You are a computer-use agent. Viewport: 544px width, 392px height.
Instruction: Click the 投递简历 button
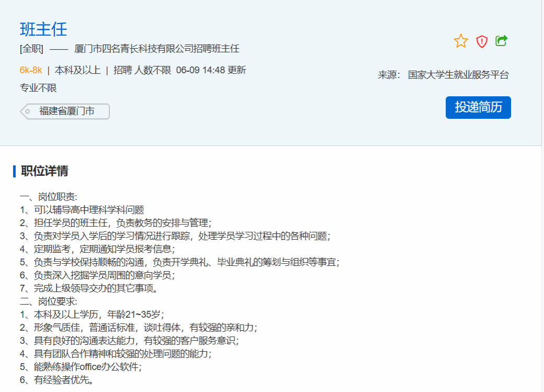(x=478, y=107)
